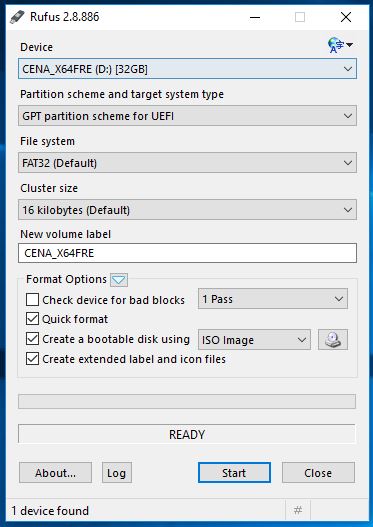Uncheck the Quick format checkbox
Image resolution: width=373 pixels, height=527 pixels.
click(x=32, y=319)
